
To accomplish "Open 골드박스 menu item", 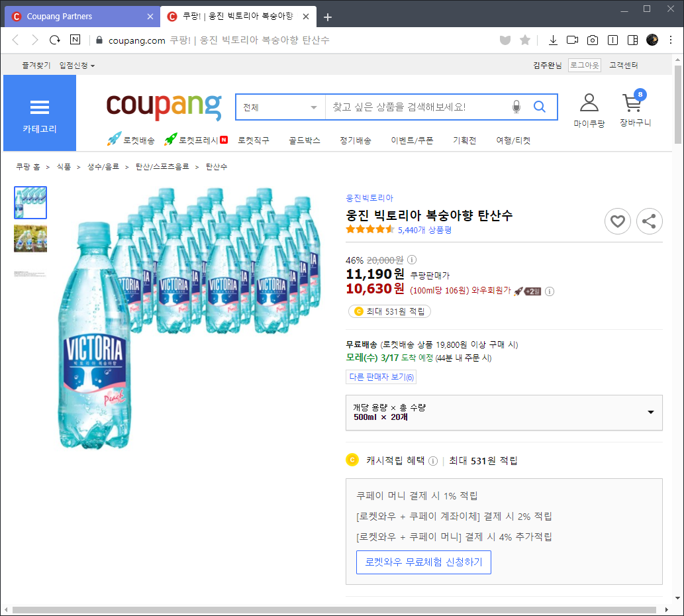I will coord(305,140).
